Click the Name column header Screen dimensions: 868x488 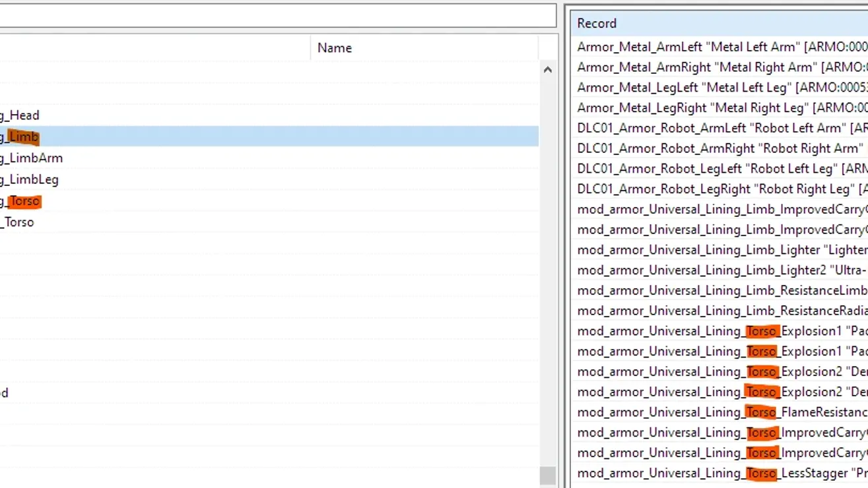[424, 47]
